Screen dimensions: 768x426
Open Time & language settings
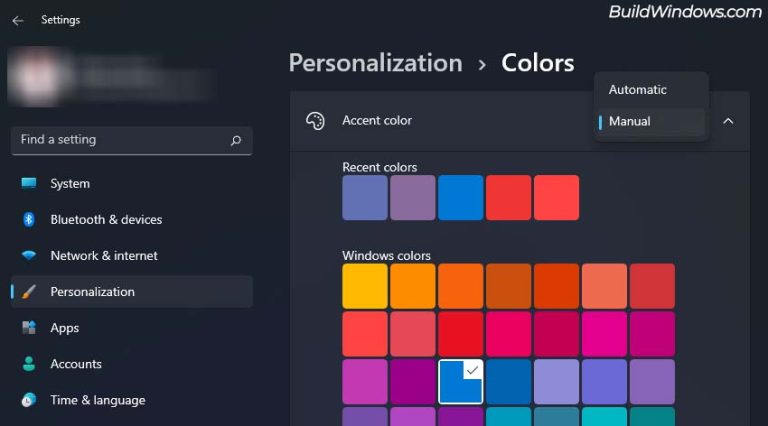click(131, 400)
